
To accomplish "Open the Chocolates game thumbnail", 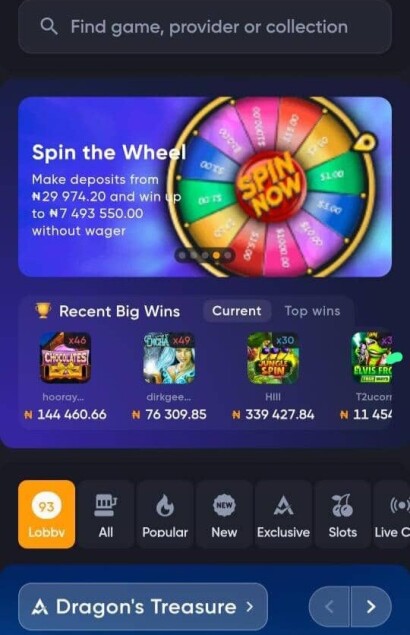I will click(65, 358).
